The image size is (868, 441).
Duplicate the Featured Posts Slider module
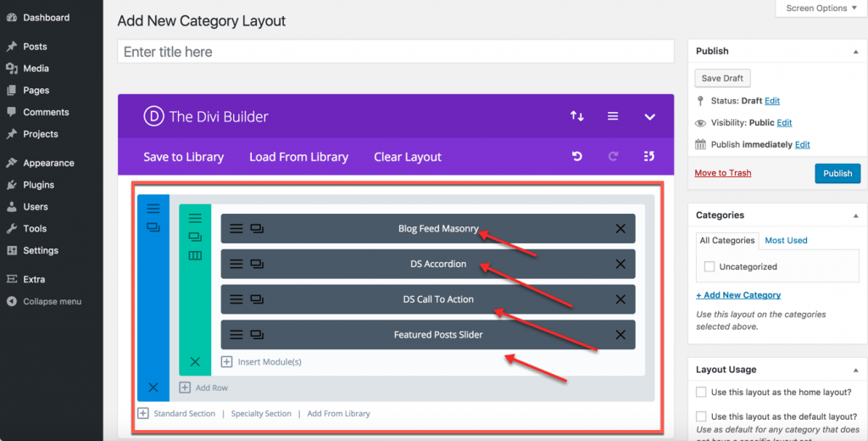coord(256,335)
